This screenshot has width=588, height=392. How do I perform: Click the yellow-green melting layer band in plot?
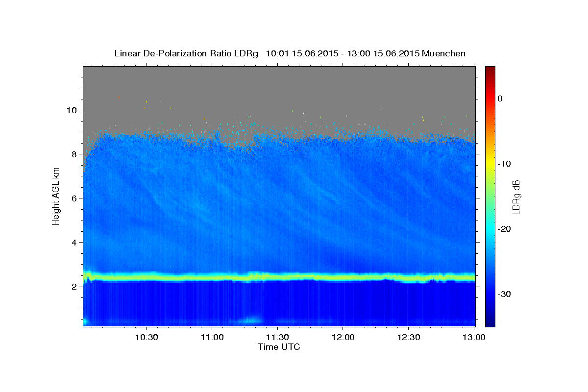click(279, 277)
